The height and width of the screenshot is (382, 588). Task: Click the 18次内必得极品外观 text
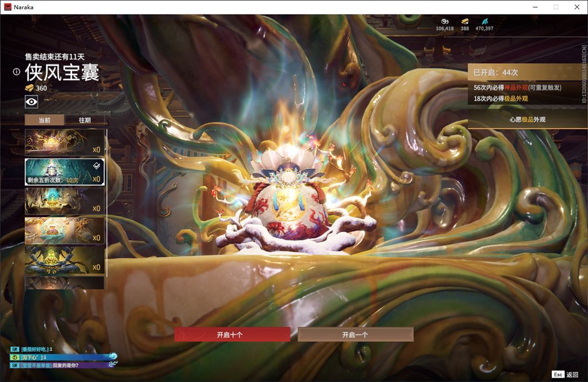coord(501,98)
